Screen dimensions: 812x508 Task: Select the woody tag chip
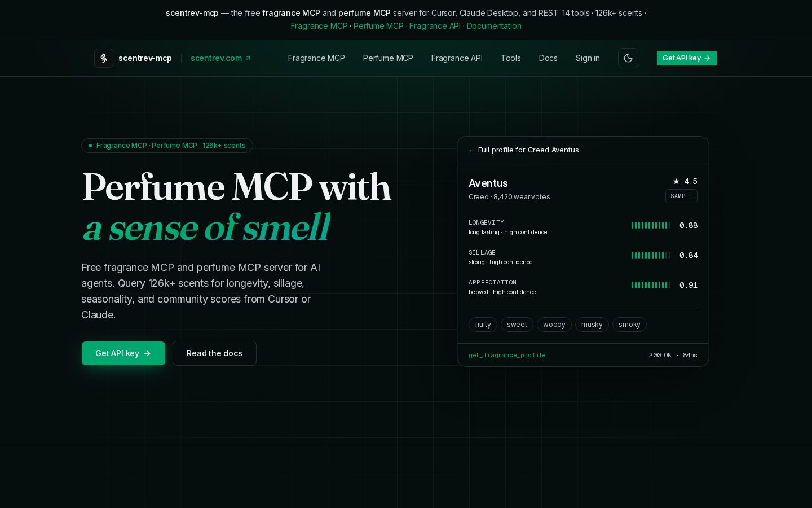[554, 325]
